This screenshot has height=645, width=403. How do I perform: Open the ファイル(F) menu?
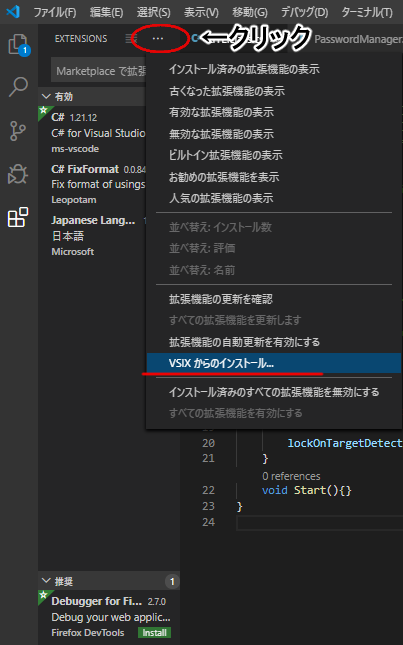(x=55, y=12)
